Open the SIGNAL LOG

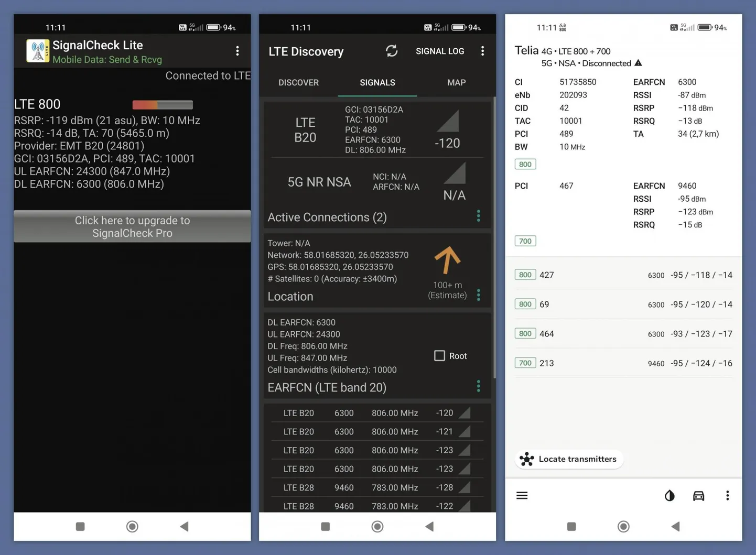(440, 51)
